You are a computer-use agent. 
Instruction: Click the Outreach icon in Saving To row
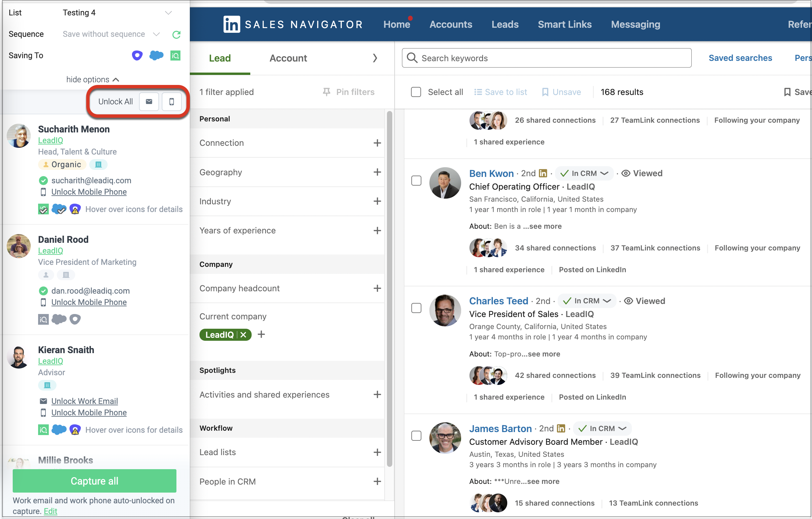coord(137,55)
